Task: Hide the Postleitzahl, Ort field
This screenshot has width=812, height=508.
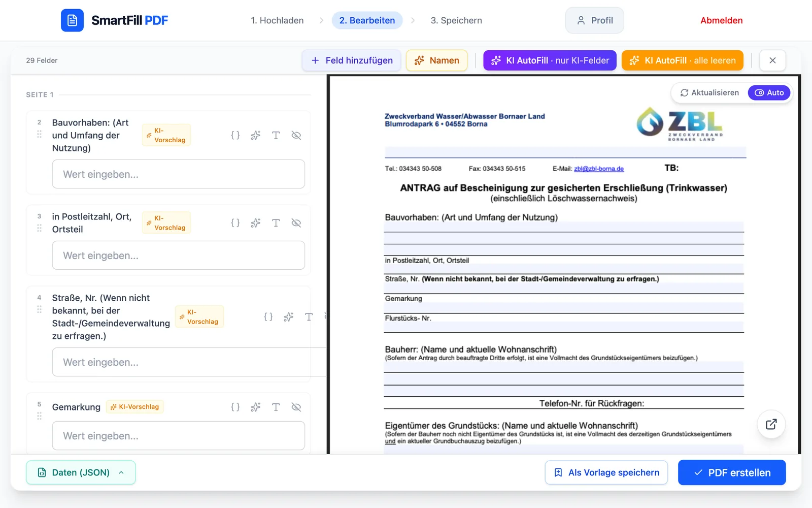Action: pos(296,223)
